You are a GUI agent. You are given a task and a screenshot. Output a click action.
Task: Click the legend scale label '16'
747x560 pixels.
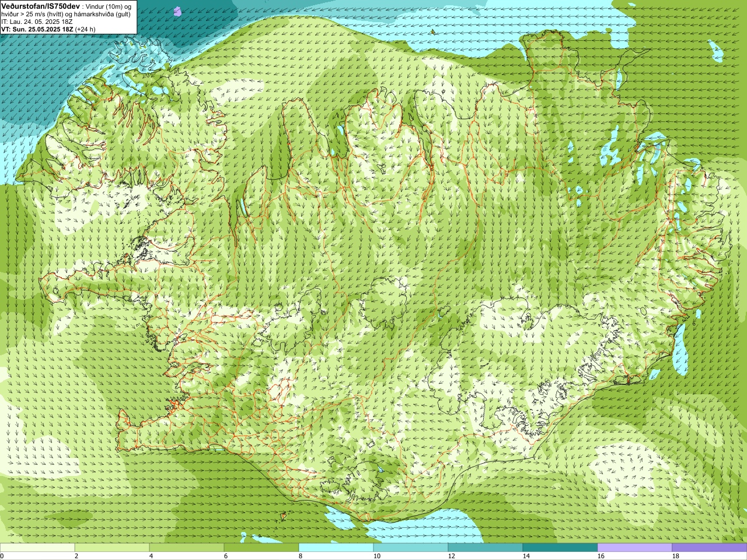pos(601,556)
